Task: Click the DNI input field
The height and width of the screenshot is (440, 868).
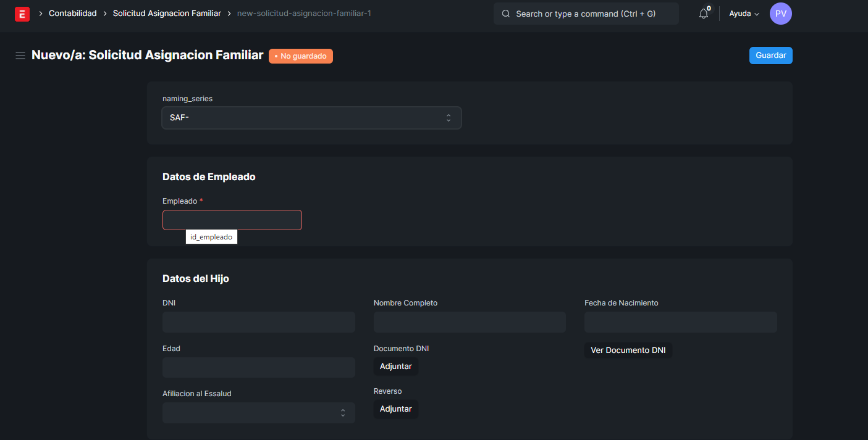Action: coord(258,322)
